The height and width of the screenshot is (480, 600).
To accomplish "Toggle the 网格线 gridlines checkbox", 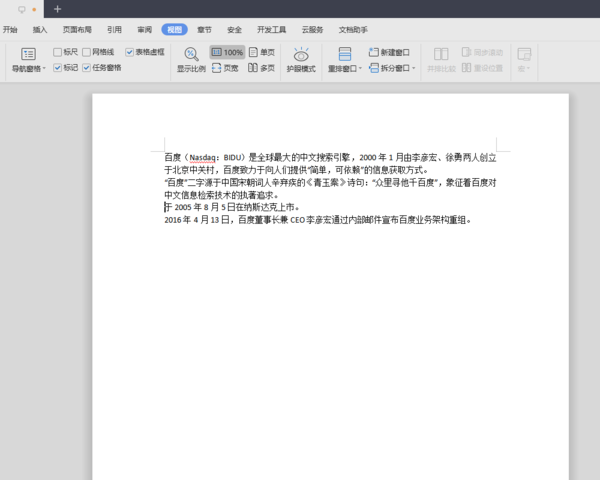I will coord(86,52).
